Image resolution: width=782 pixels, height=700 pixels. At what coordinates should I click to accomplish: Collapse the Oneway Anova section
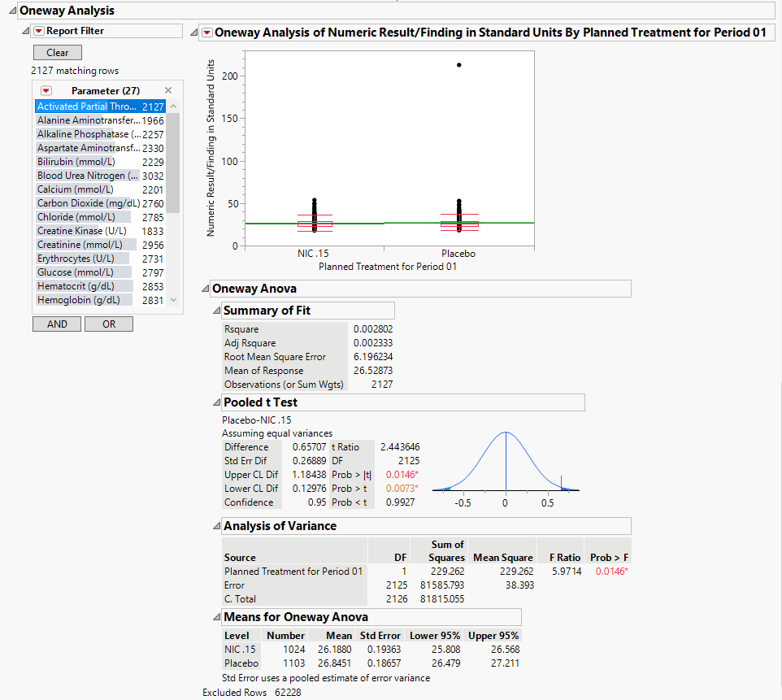tap(205, 289)
